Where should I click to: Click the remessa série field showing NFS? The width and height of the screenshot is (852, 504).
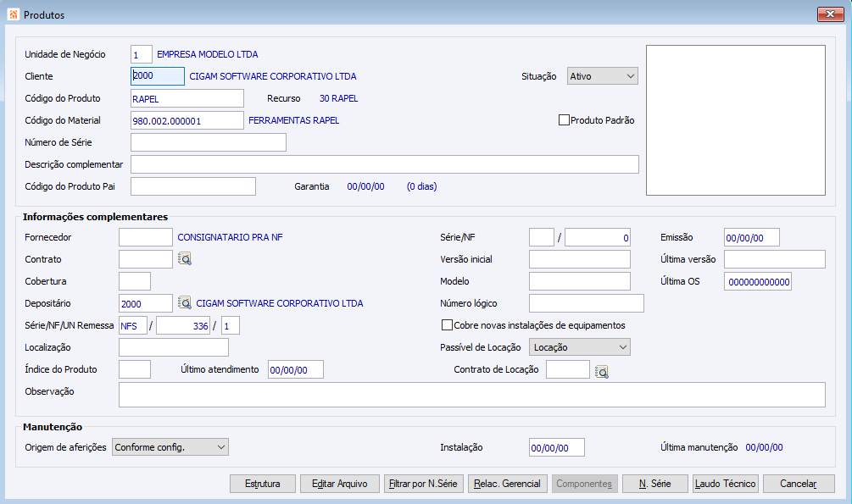point(133,325)
